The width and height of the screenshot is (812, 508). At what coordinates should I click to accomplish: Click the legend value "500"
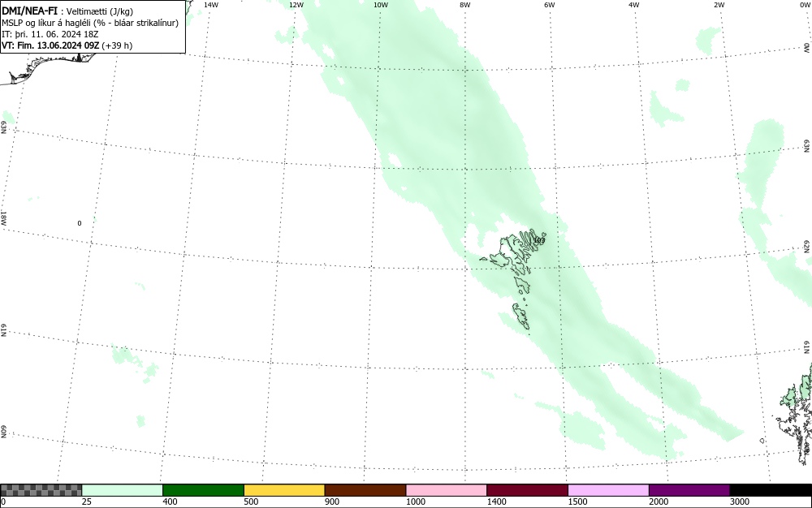251,502
